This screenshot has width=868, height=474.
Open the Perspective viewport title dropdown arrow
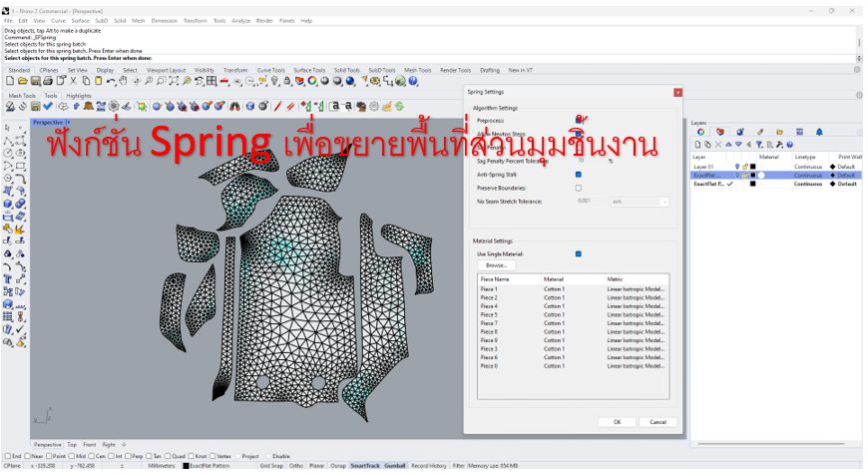point(68,123)
